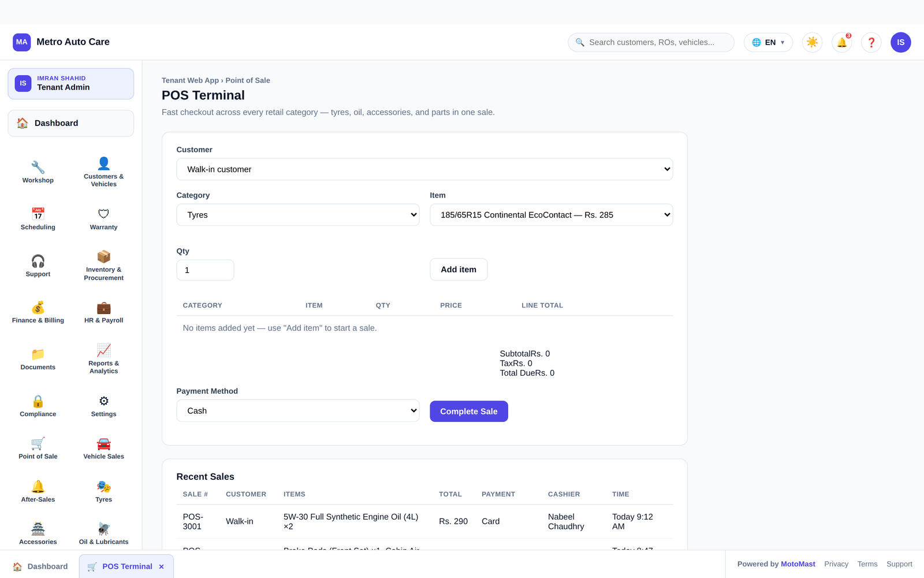
Task: Expand the Item dropdown
Action: pyautogui.click(x=552, y=215)
